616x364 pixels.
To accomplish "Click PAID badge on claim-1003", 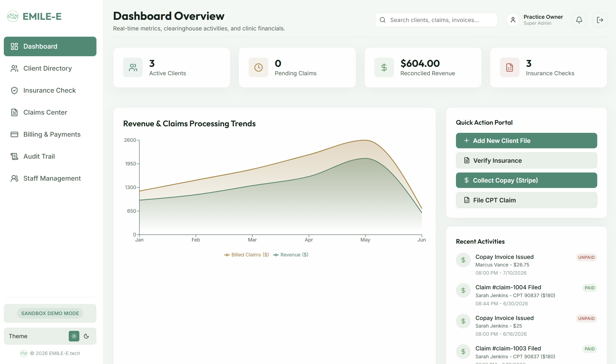I will [x=590, y=349].
